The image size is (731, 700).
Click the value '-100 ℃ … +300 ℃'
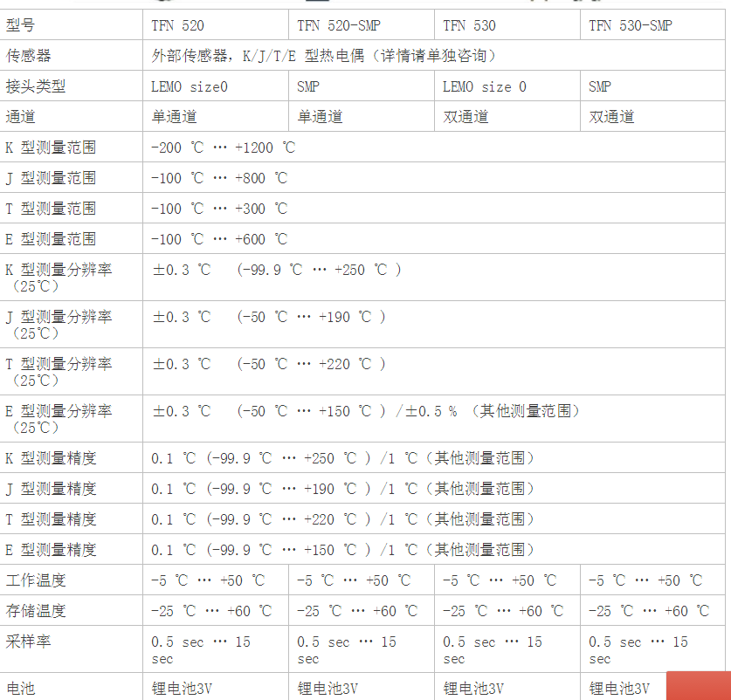click(x=219, y=209)
